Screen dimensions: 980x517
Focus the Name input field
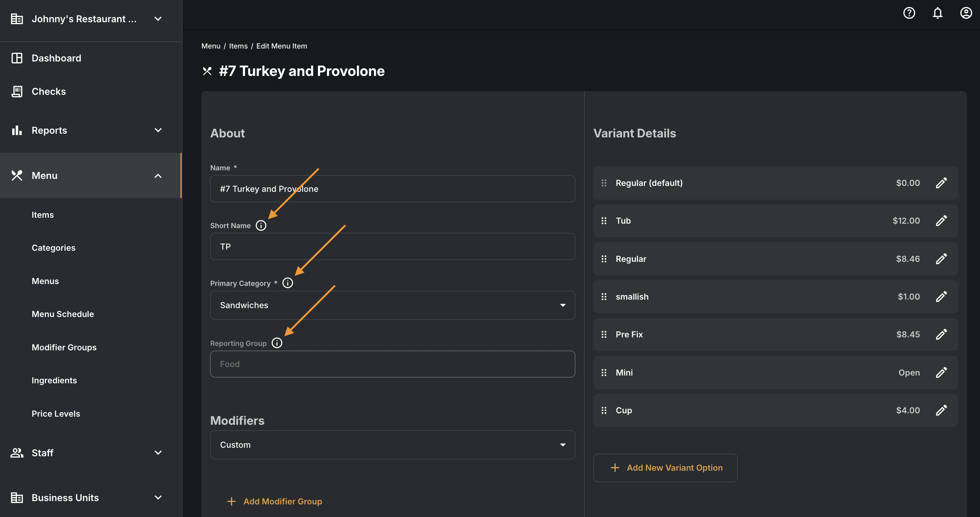coord(392,189)
